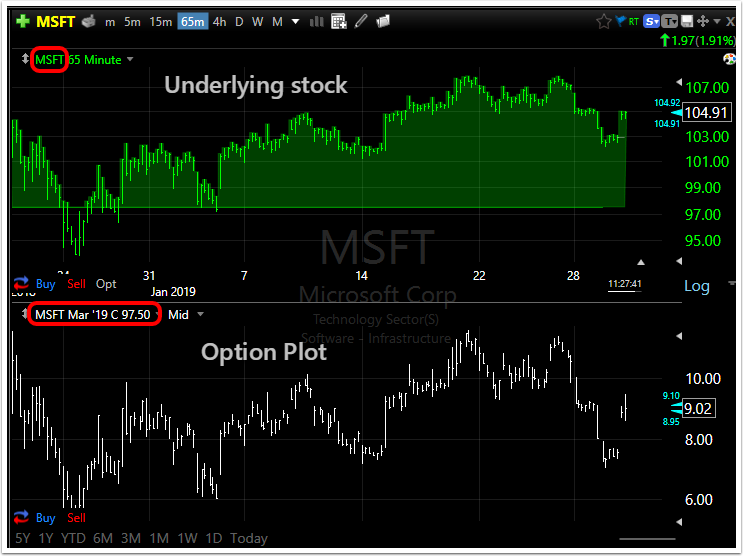This screenshot has height=556, width=743.
Task: Select the 1D time range
Action: point(214,538)
